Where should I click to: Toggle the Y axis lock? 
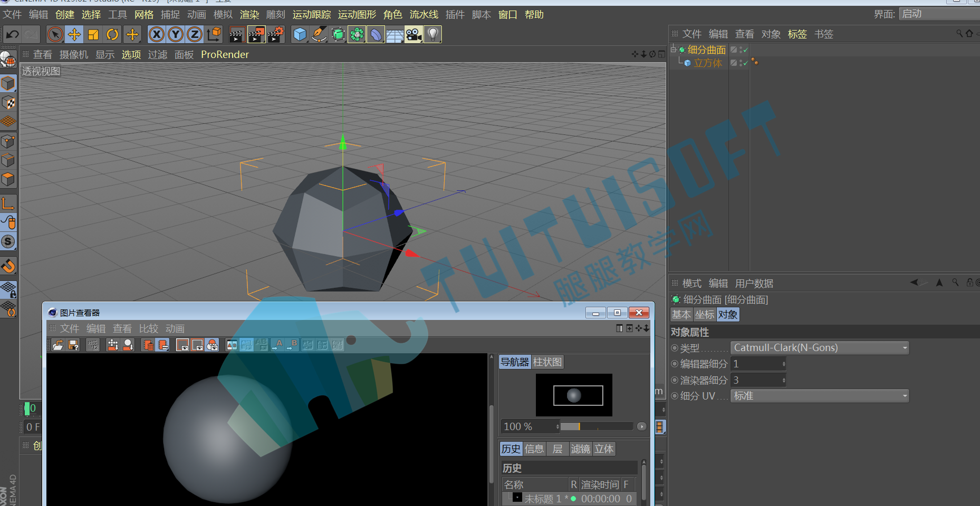click(x=176, y=35)
